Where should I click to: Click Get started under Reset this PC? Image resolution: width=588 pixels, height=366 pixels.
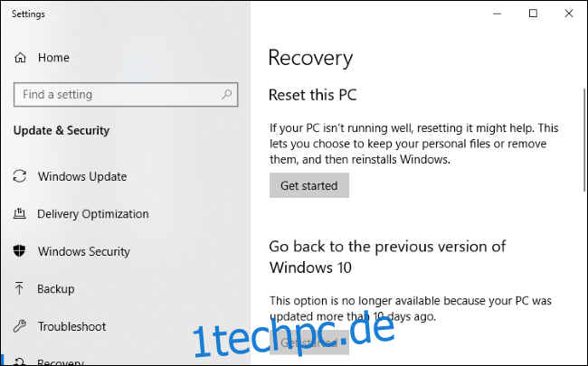tap(309, 185)
